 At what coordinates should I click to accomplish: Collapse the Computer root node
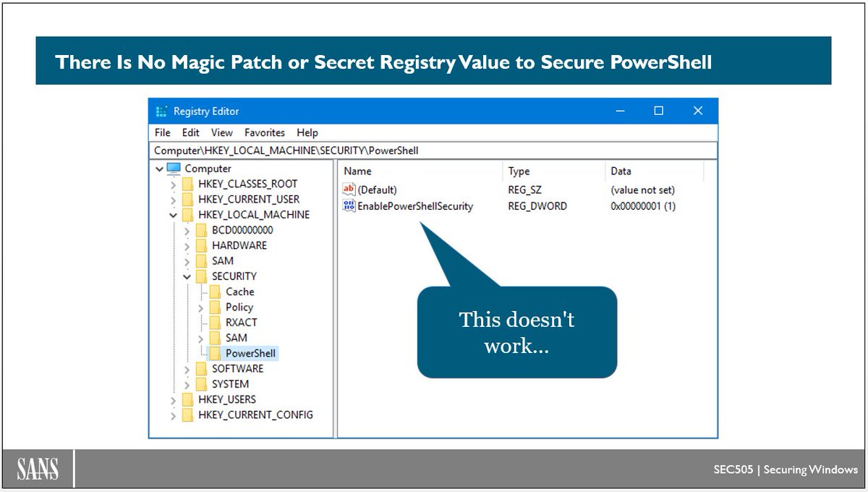(x=159, y=169)
